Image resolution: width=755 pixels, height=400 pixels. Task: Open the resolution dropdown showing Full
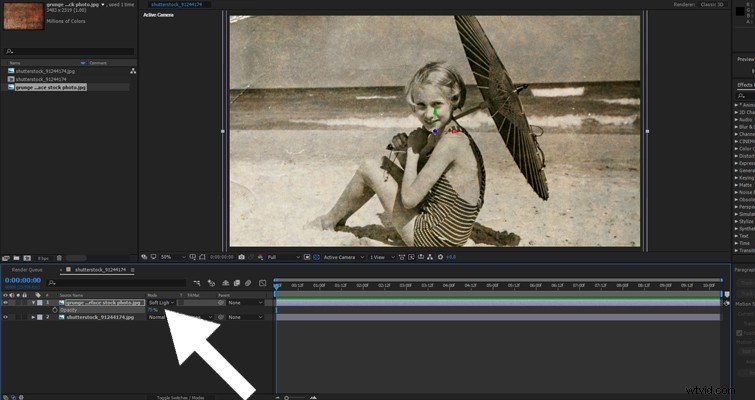[283, 257]
